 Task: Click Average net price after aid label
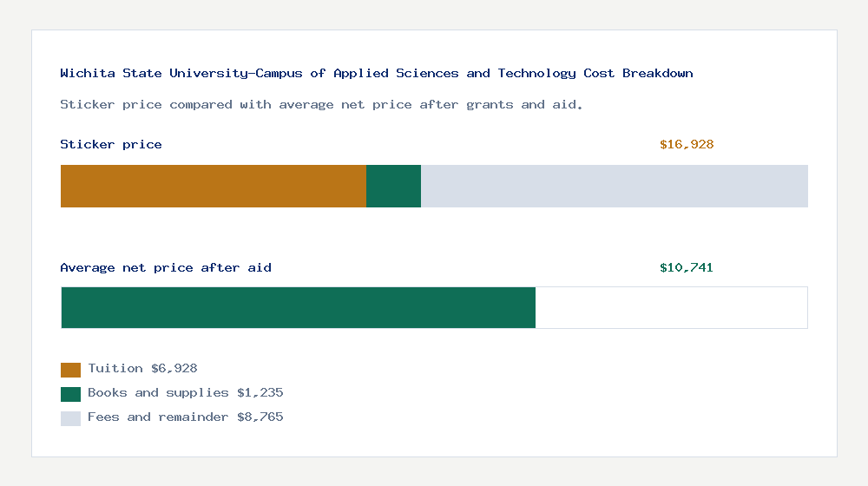click(x=166, y=268)
